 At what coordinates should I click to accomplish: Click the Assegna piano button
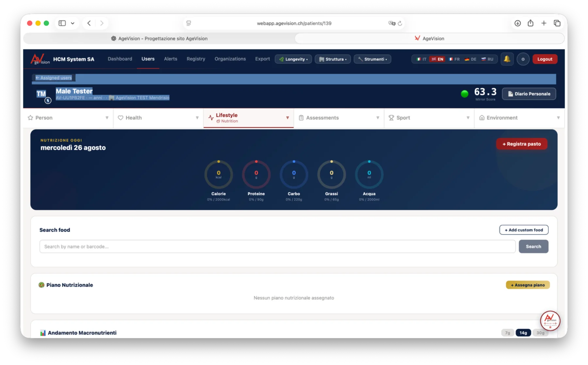coord(528,285)
